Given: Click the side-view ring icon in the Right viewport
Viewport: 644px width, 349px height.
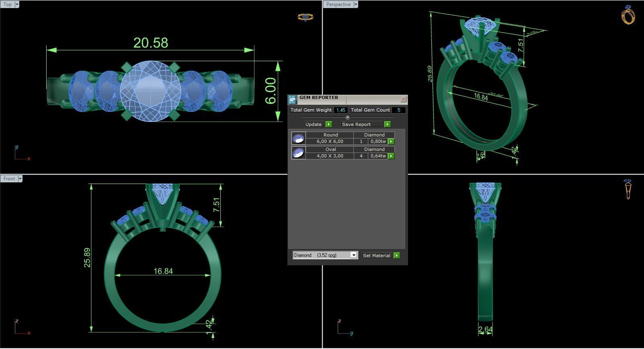Looking at the screenshot, I should tap(628, 189).
